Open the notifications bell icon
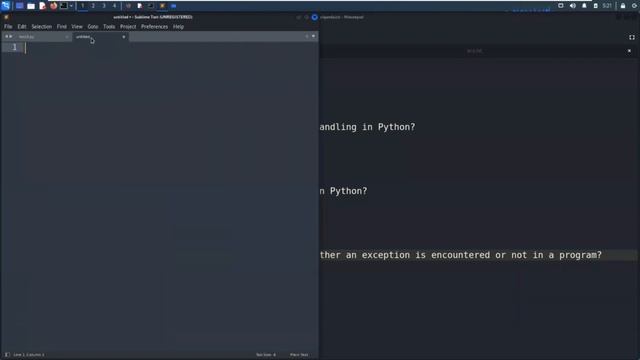640x360 pixels. coord(584,6)
